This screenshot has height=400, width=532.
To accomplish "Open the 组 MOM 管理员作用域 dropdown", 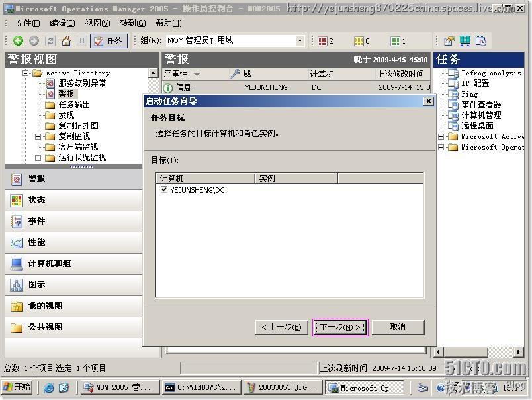I will pos(300,41).
